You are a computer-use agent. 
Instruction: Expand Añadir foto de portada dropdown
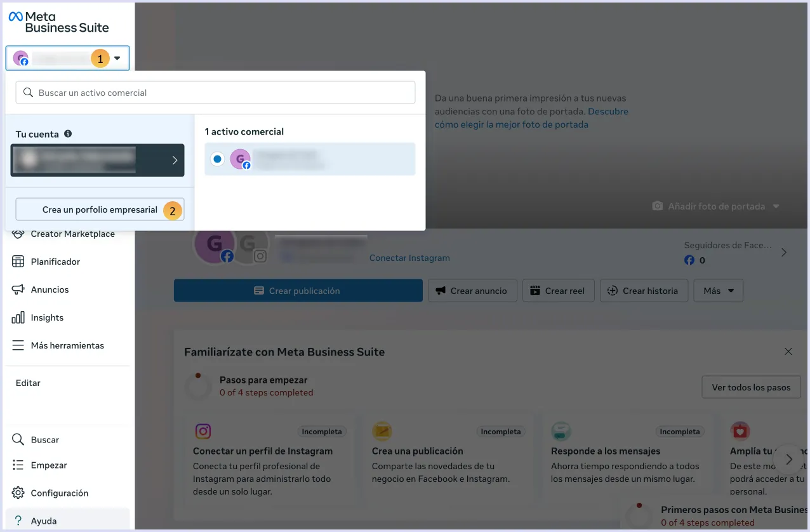(715, 206)
